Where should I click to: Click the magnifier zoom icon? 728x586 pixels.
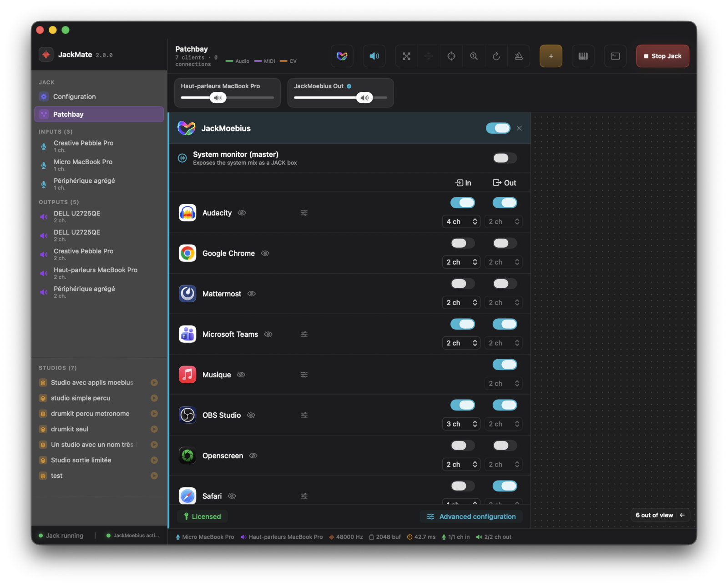coord(474,56)
